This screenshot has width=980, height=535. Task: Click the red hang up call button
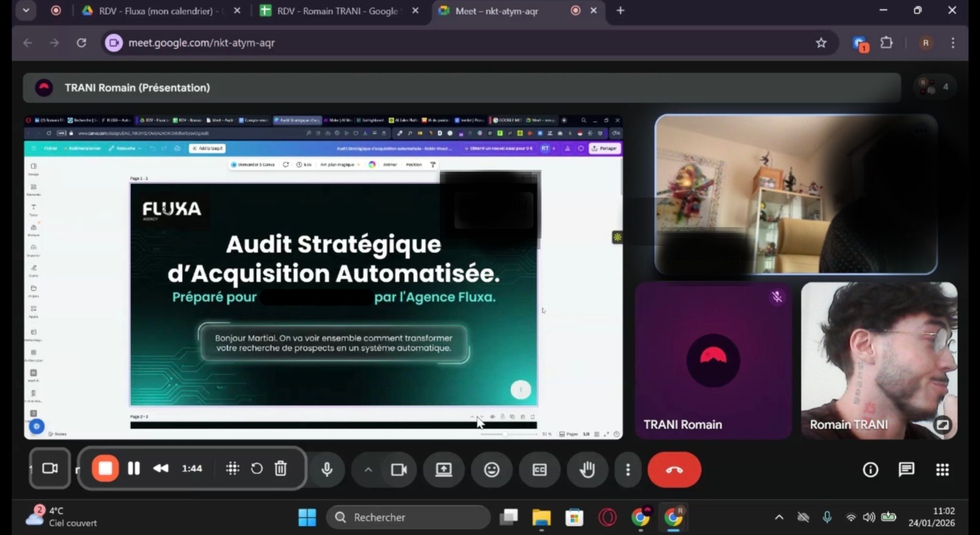[x=674, y=469]
